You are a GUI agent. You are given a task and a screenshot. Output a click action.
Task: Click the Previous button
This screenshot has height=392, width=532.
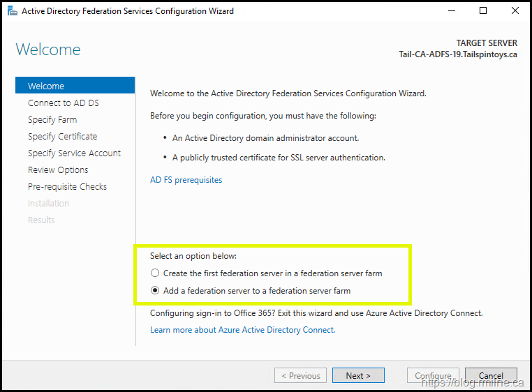[x=300, y=376]
